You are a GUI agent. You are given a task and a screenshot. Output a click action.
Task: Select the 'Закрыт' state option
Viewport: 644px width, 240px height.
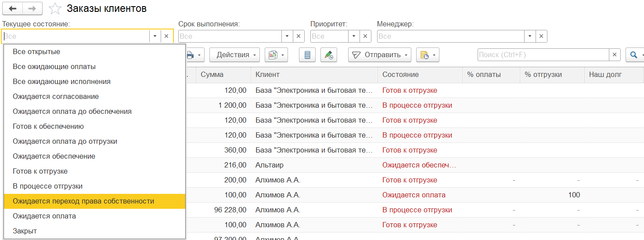[x=25, y=231]
